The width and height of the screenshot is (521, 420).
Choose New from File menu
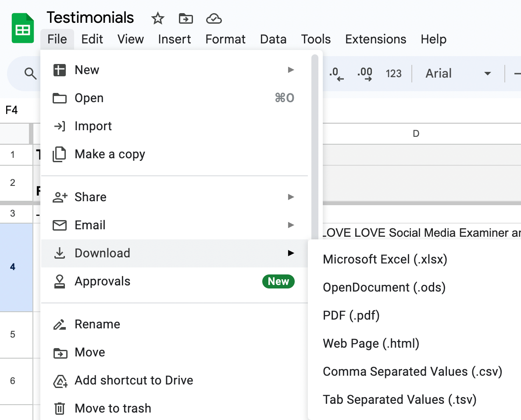175,70
